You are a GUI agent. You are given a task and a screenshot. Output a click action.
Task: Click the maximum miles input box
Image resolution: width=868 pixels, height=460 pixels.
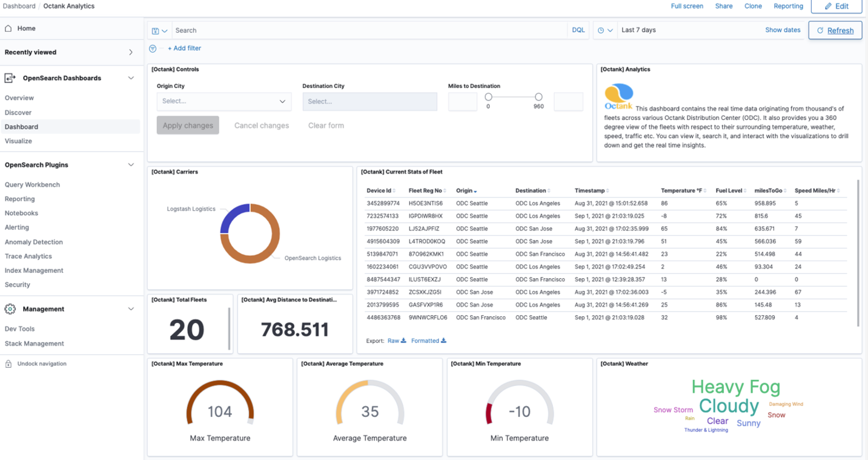tap(568, 102)
